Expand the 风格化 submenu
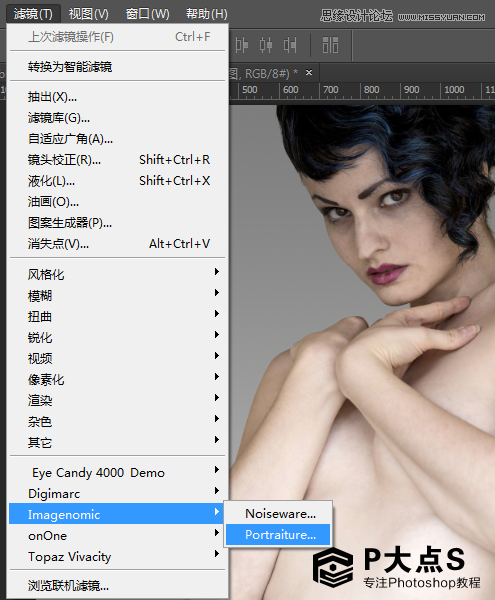Viewport: 495px width, 600px height. point(117,274)
